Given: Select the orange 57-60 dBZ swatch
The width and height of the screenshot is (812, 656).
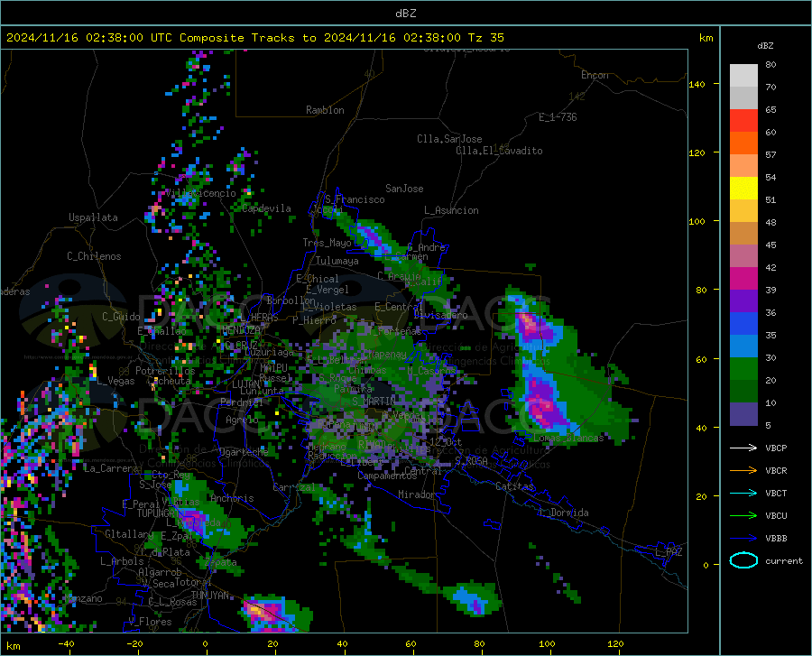Looking at the screenshot, I should click(743, 143).
